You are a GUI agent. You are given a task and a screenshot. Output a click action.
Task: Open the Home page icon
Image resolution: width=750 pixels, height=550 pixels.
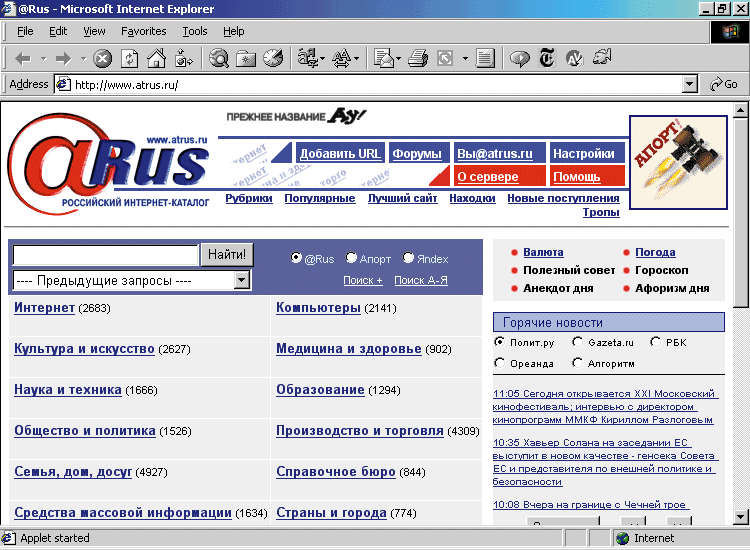pyautogui.click(x=156, y=58)
